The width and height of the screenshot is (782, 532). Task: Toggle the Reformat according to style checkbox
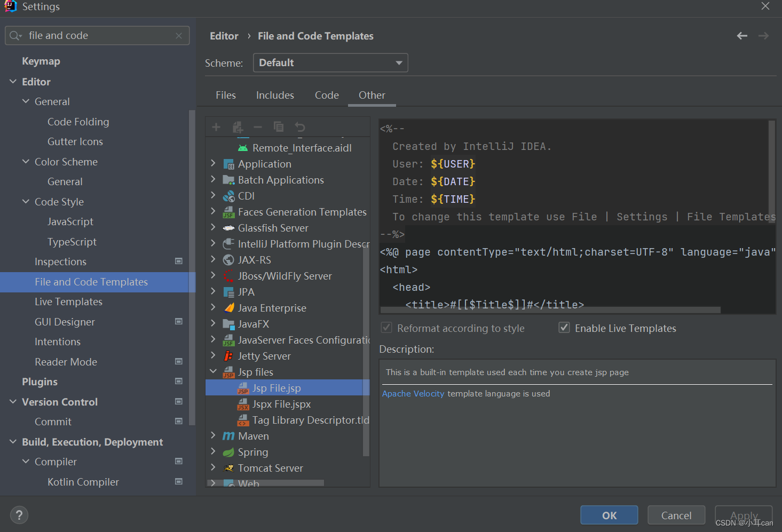tap(386, 328)
